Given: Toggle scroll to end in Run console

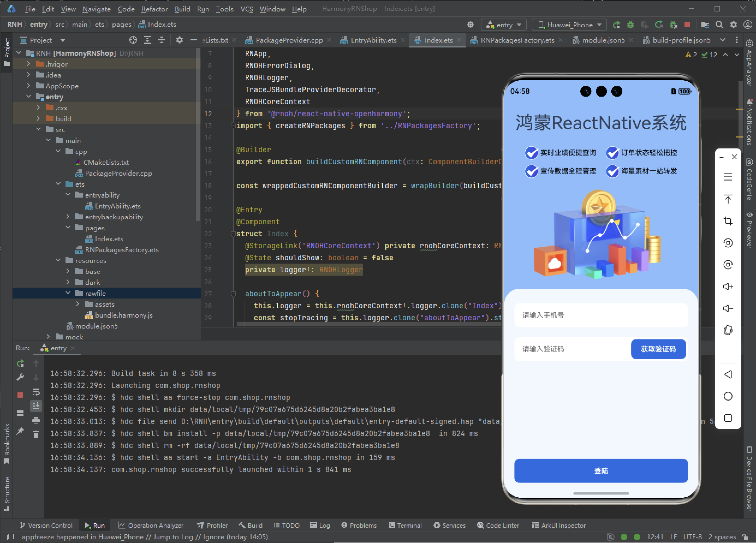Looking at the screenshot, I should click(x=36, y=406).
